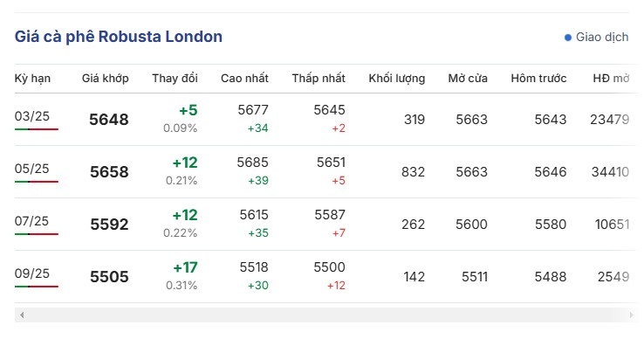
Task: Click the left arrow on horizontal scrollbar
Action: [22, 315]
